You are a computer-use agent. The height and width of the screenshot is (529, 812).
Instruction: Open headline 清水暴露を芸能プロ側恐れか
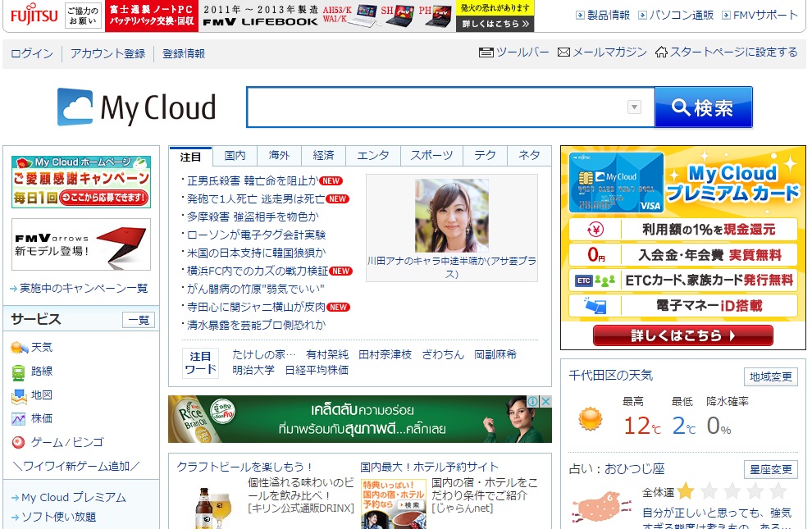257,325
